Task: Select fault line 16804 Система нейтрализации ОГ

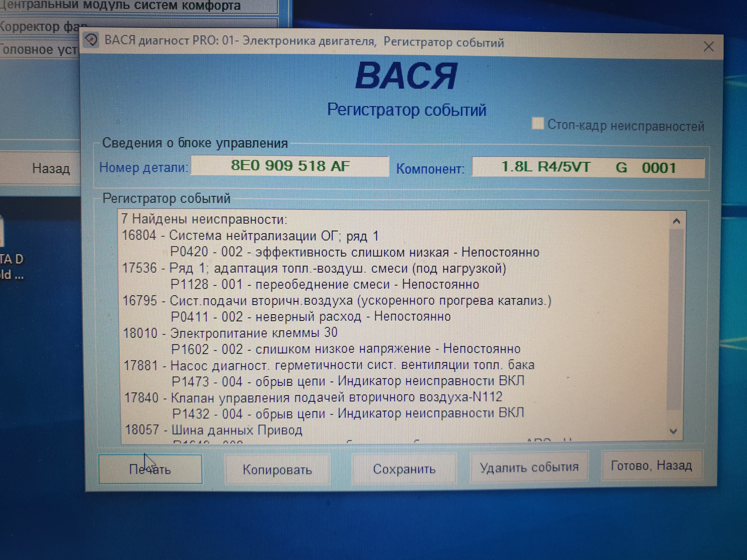Action: (250, 236)
